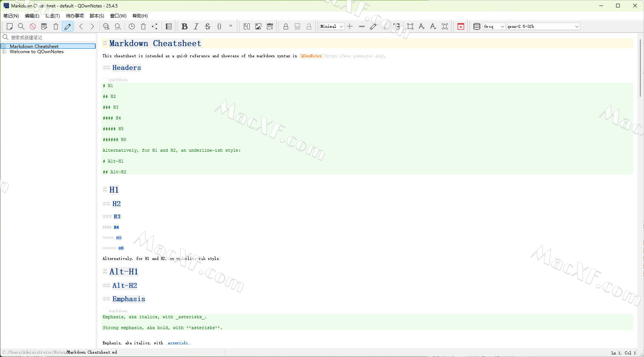Click the Emphasis section heading
Image resolution: width=644 pixels, height=357 pixels.
tap(129, 299)
